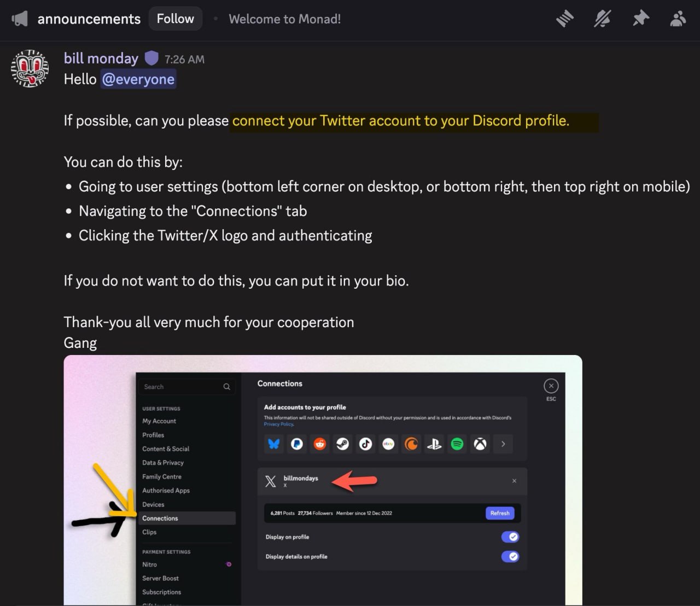This screenshot has width=700, height=606.
Task: Open pinned messages via the pin icon
Action: pos(640,19)
